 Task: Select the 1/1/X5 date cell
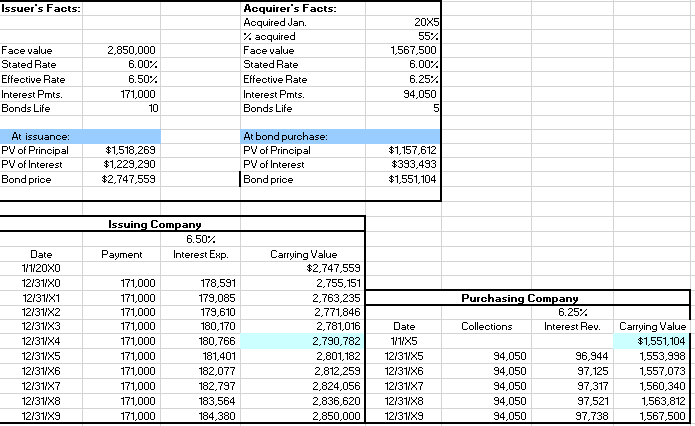coord(404,341)
